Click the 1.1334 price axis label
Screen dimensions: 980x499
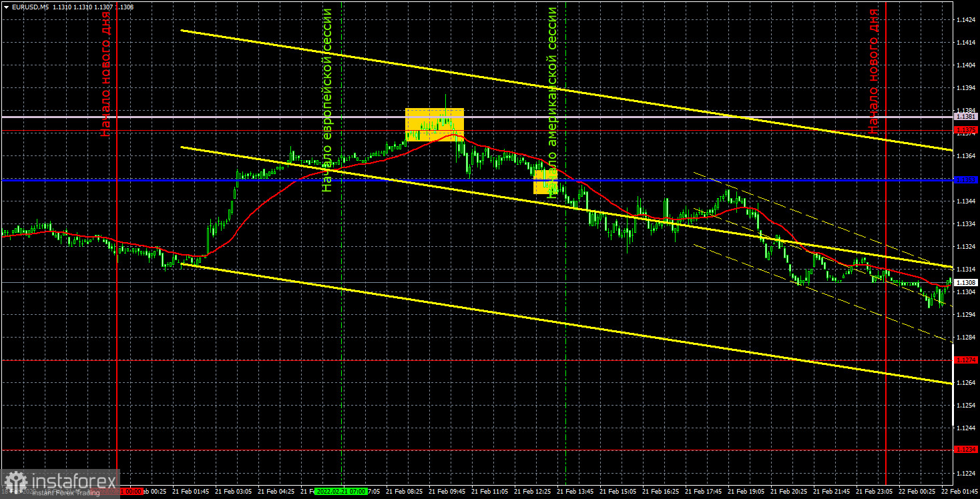(966, 224)
